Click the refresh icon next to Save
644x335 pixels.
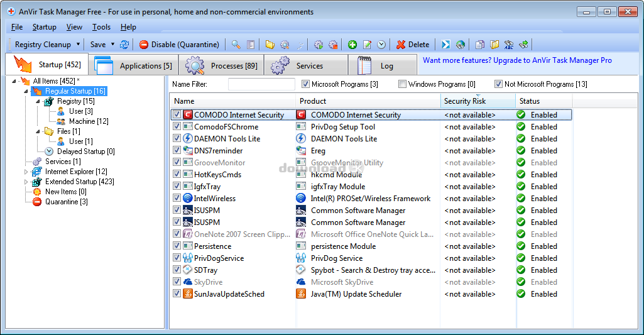coord(124,45)
